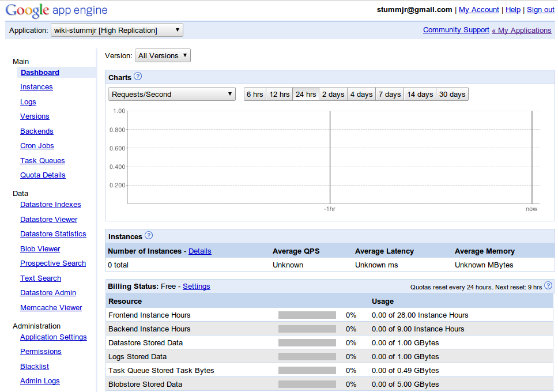
Task: Click the help icon next to quota reset
Action: point(548,285)
